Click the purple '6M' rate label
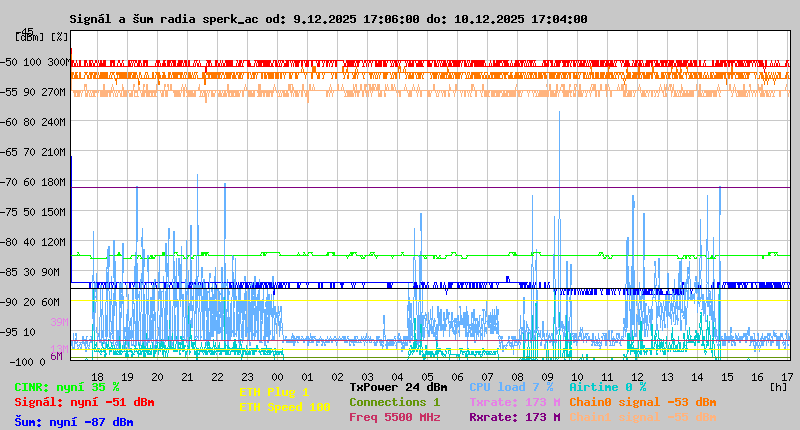 point(57,356)
